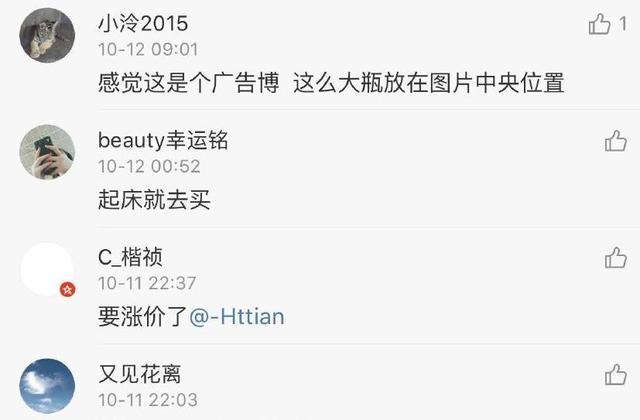Open 又见花离's sky avatar

47,386
